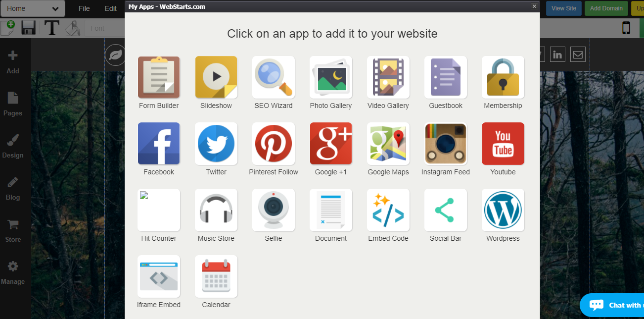Image resolution: width=644 pixels, height=319 pixels.
Task: Add the Youtube app
Action: pyautogui.click(x=503, y=144)
